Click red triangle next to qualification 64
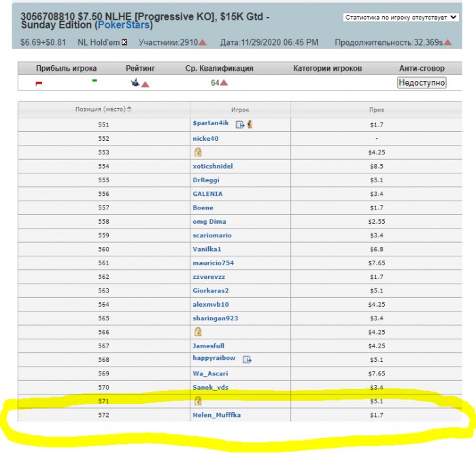 click(224, 82)
